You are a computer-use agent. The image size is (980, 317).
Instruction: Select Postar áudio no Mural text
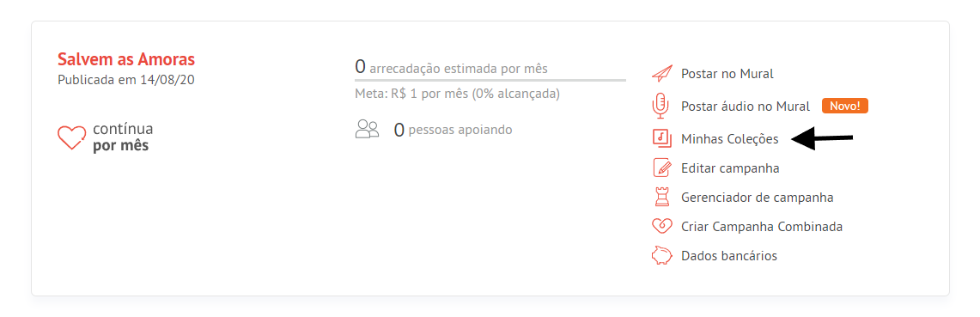click(746, 107)
